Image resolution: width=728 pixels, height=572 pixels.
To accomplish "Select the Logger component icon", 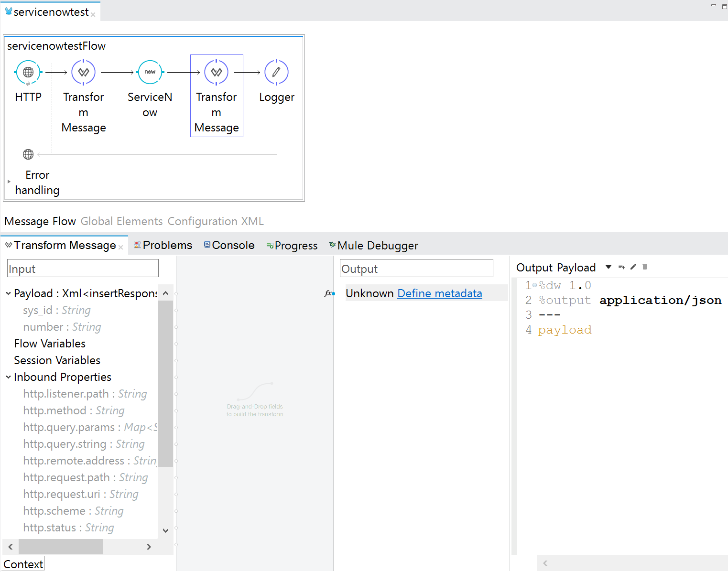I will click(x=276, y=73).
